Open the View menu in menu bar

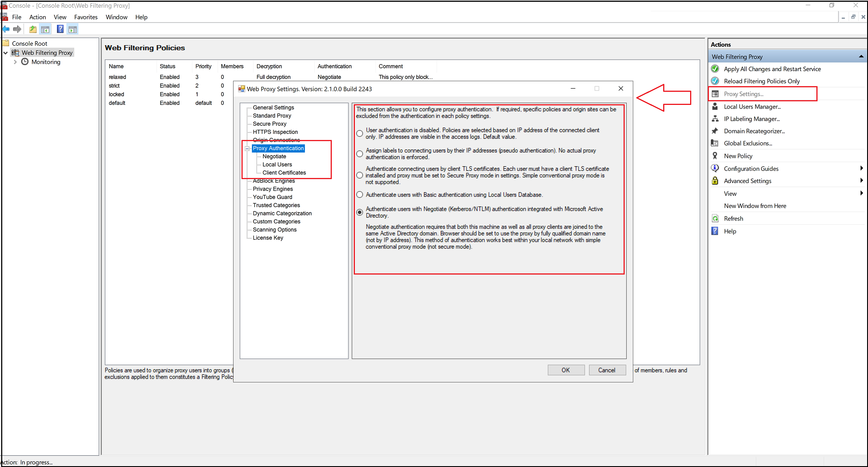(x=60, y=17)
